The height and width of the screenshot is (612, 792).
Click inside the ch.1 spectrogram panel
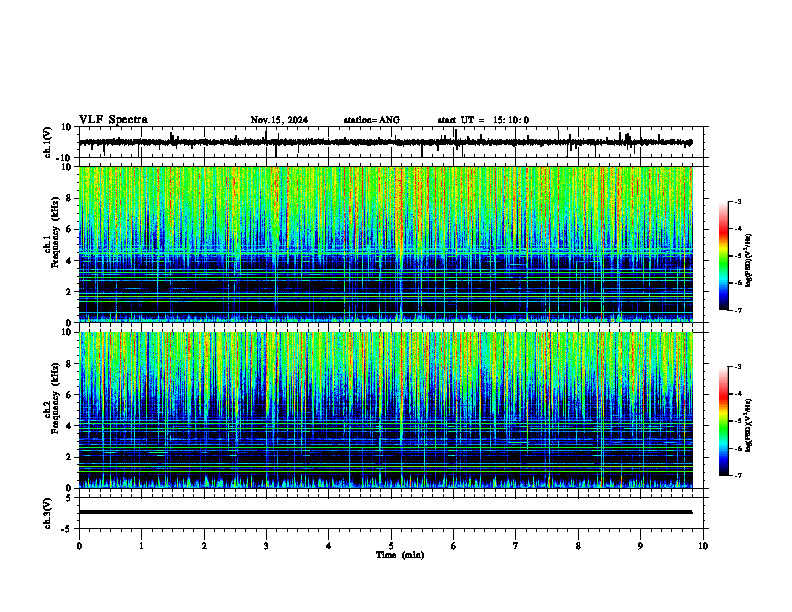(385, 244)
